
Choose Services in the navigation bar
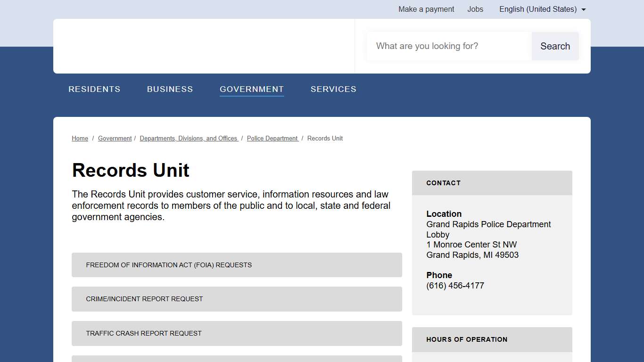[x=333, y=89]
